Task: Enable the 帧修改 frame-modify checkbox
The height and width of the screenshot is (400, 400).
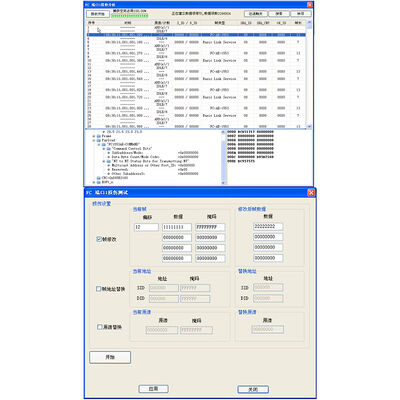Action: (99, 239)
